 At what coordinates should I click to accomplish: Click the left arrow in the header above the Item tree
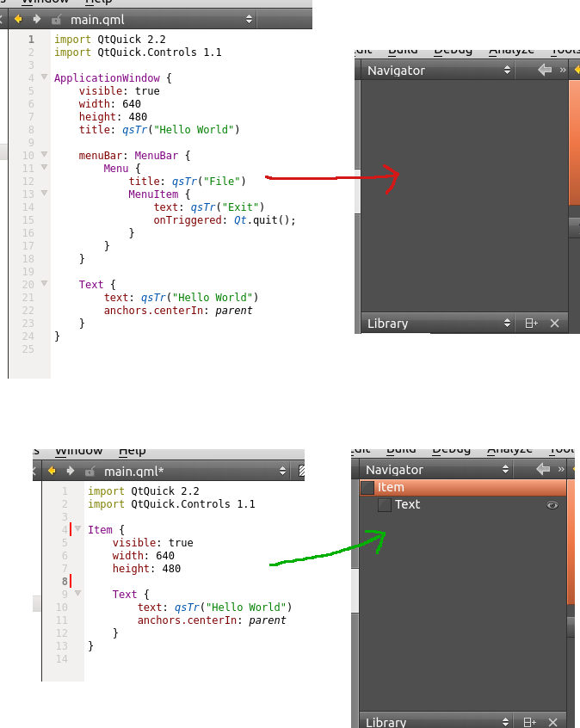[x=543, y=470]
